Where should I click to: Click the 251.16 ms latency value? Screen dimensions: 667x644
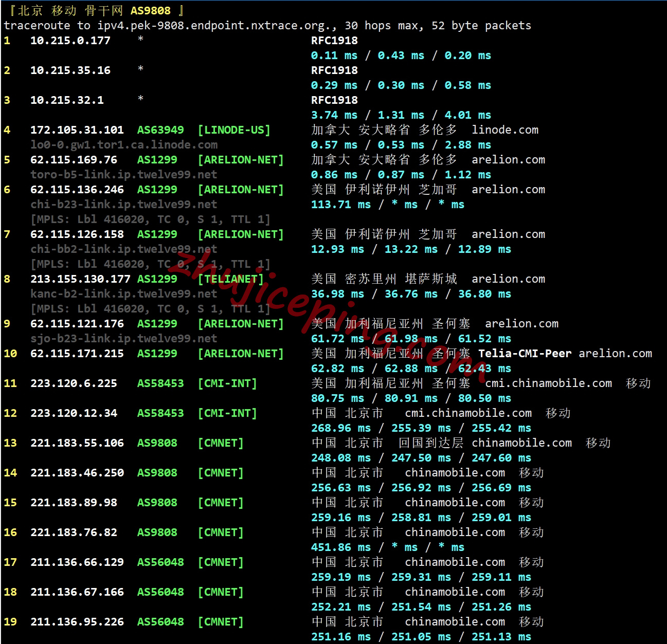click(341, 637)
